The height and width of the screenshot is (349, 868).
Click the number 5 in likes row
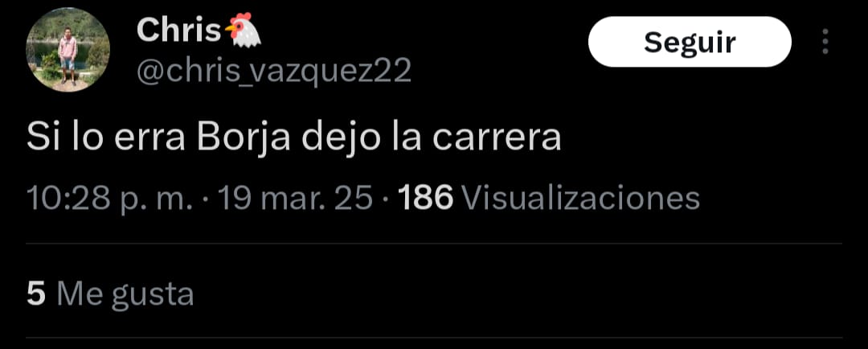tap(36, 294)
